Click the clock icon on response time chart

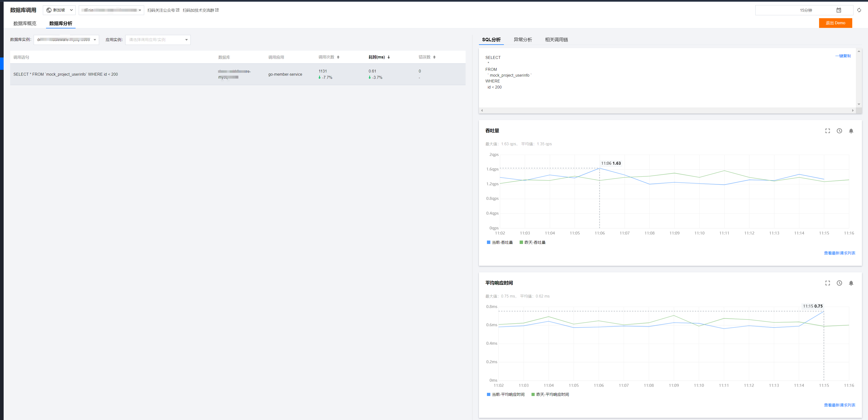(x=839, y=283)
